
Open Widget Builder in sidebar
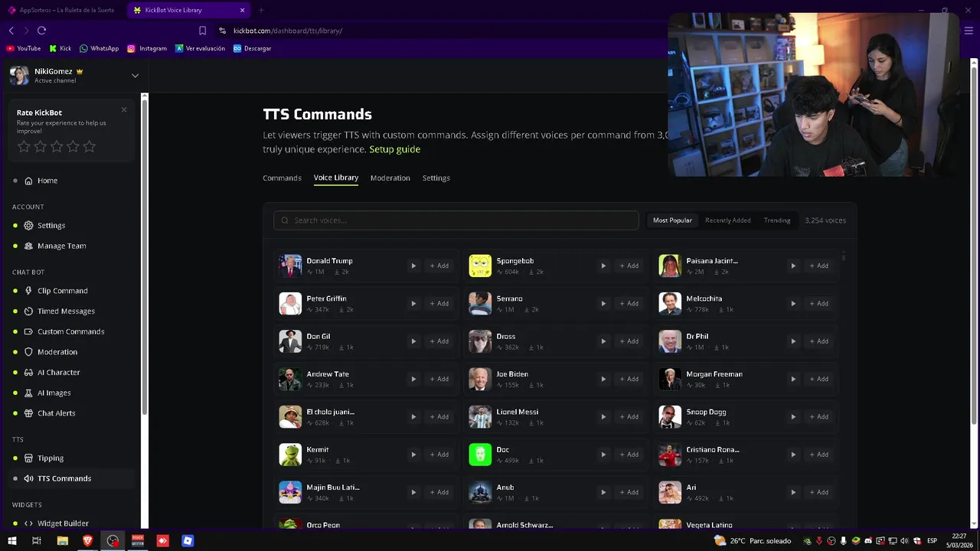pyautogui.click(x=57, y=523)
